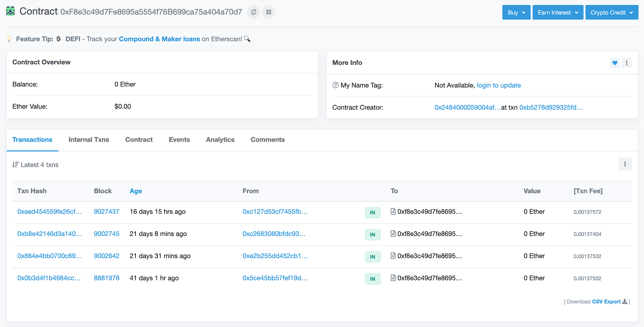Click the $0.00 Ether Value text

click(123, 106)
